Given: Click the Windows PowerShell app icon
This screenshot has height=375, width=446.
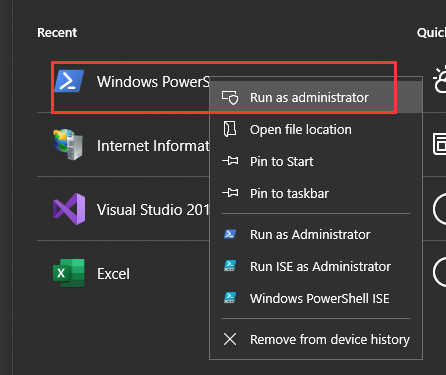Looking at the screenshot, I should (69, 81).
